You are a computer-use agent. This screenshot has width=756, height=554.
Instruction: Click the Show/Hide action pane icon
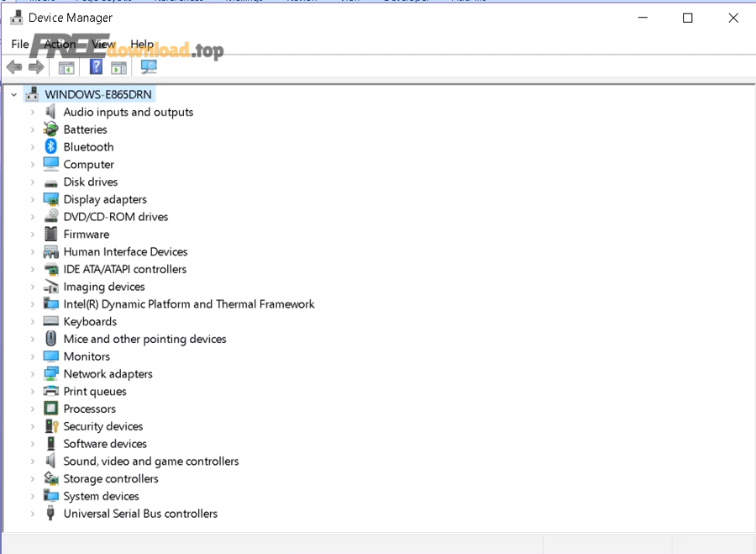coord(118,67)
